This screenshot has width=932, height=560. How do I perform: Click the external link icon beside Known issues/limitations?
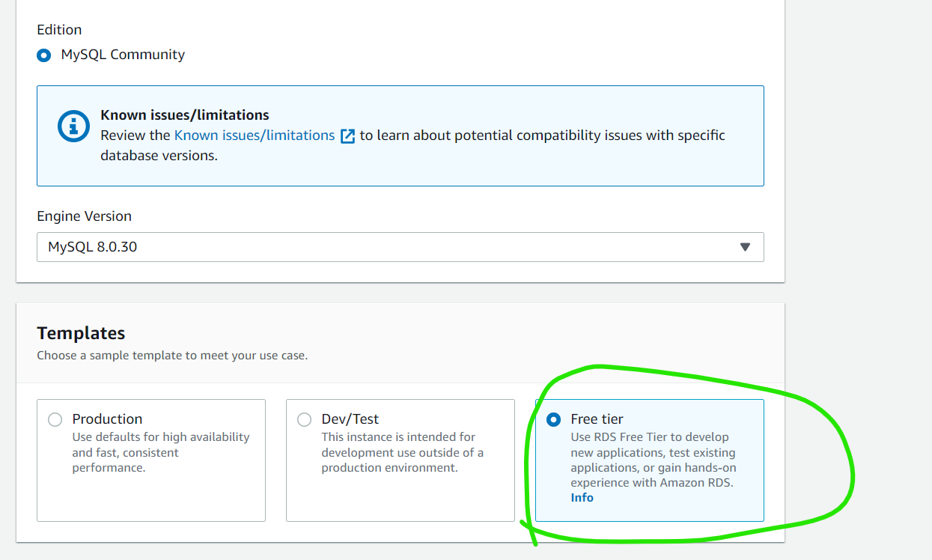346,136
